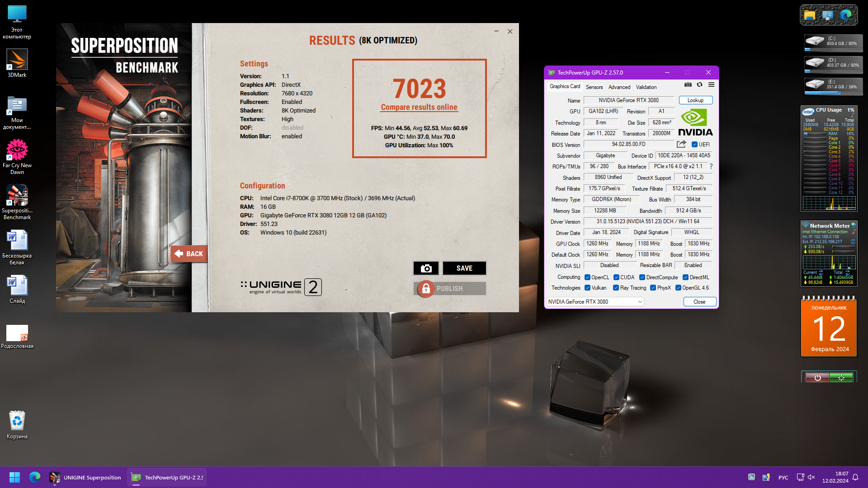Switch to the Sensors tab
The width and height of the screenshot is (868, 488).
pos(594,87)
